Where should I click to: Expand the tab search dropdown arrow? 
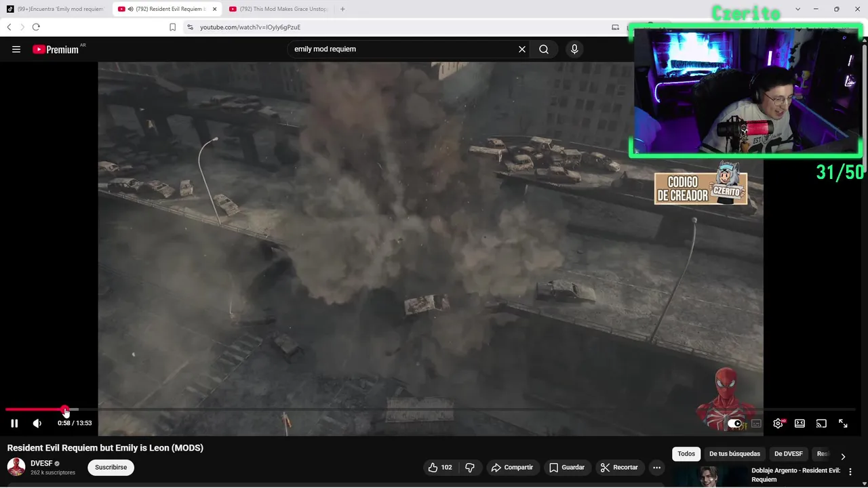pyautogui.click(x=797, y=9)
